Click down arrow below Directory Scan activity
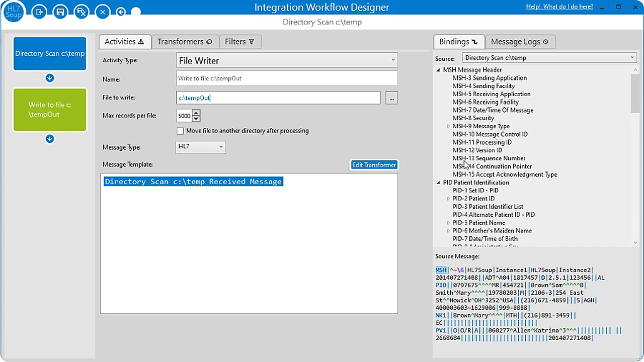644x362 pixels. click(x=50, y=78)
